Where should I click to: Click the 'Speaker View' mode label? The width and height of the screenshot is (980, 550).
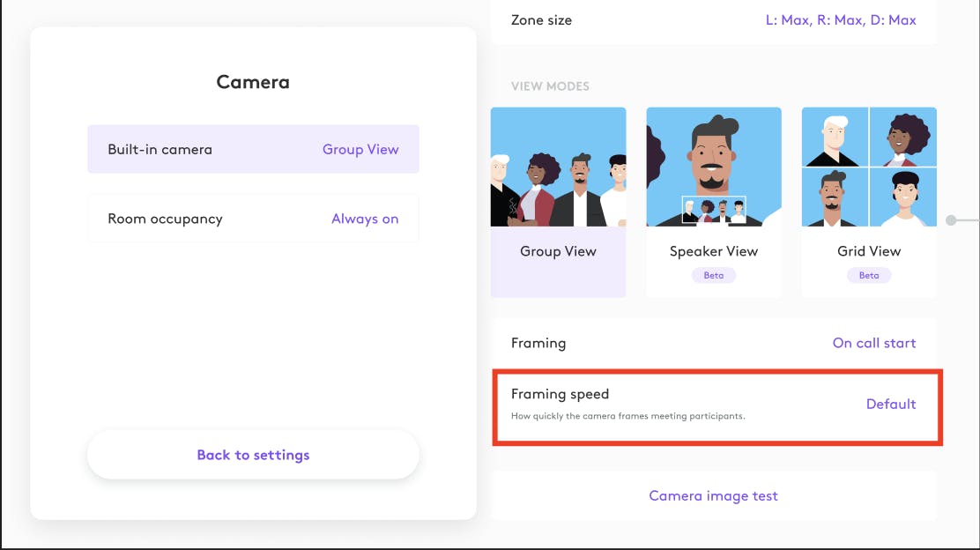click(714, 251)
